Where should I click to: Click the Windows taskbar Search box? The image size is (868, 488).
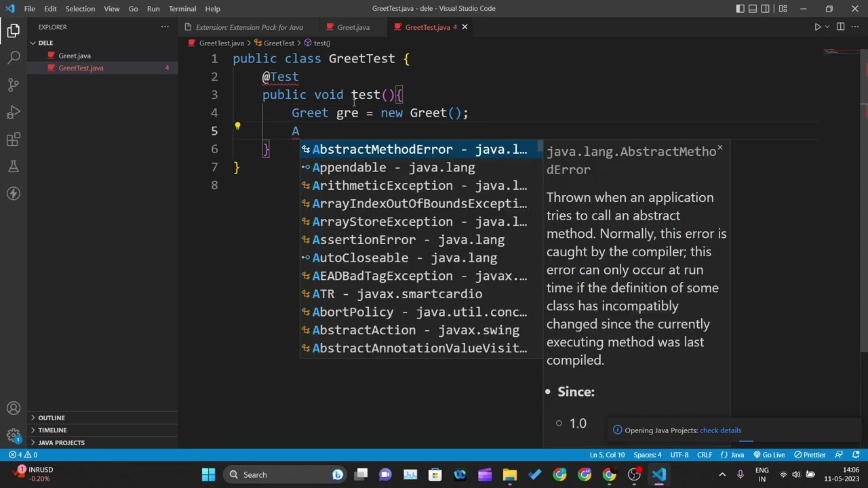(x=285, y=474)
